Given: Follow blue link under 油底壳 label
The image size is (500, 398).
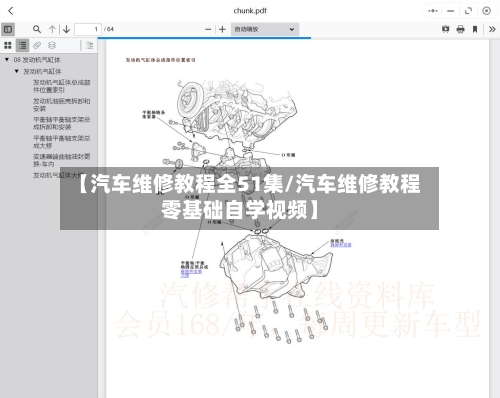Looking at the screenshot, I should (341, 245).
